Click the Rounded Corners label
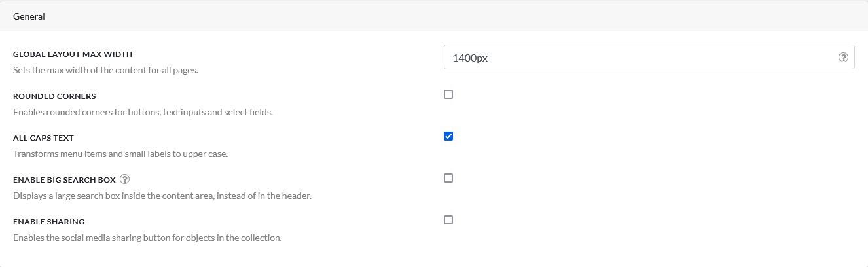 click(54, 96)
